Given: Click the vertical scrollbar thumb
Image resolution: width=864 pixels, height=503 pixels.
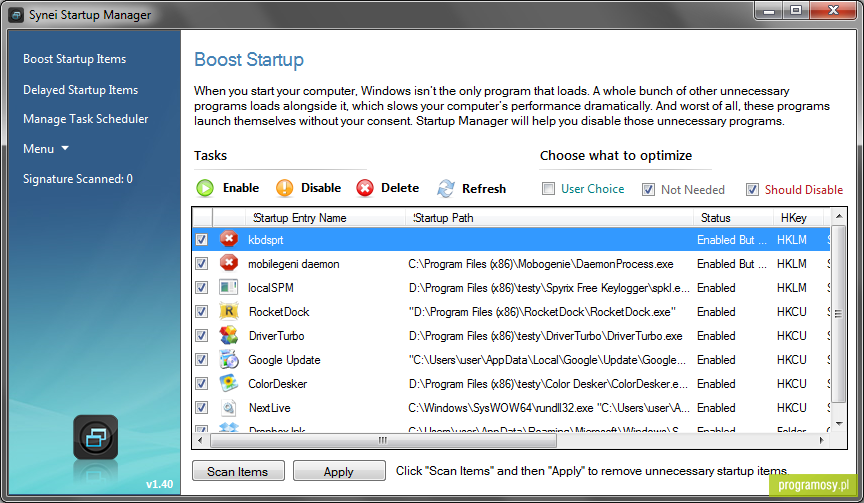Looking at the screenshot, I should (839, 313).
